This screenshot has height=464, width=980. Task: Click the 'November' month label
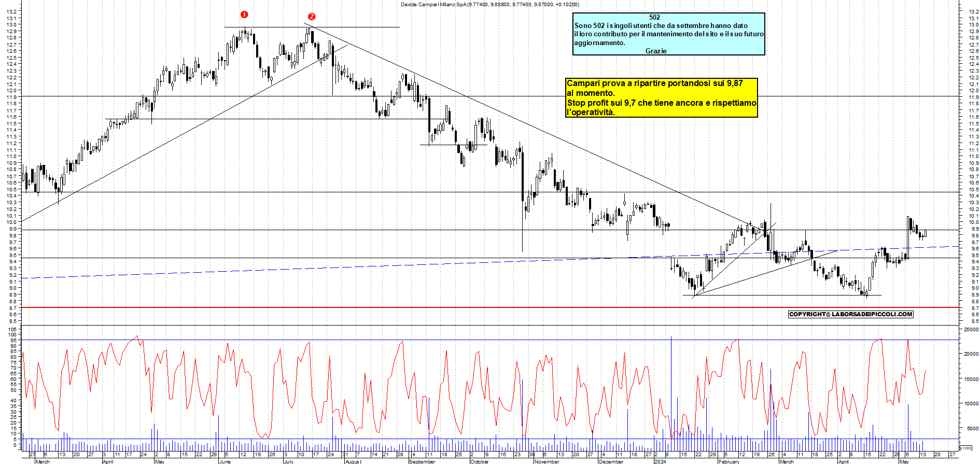coord(547,461)
